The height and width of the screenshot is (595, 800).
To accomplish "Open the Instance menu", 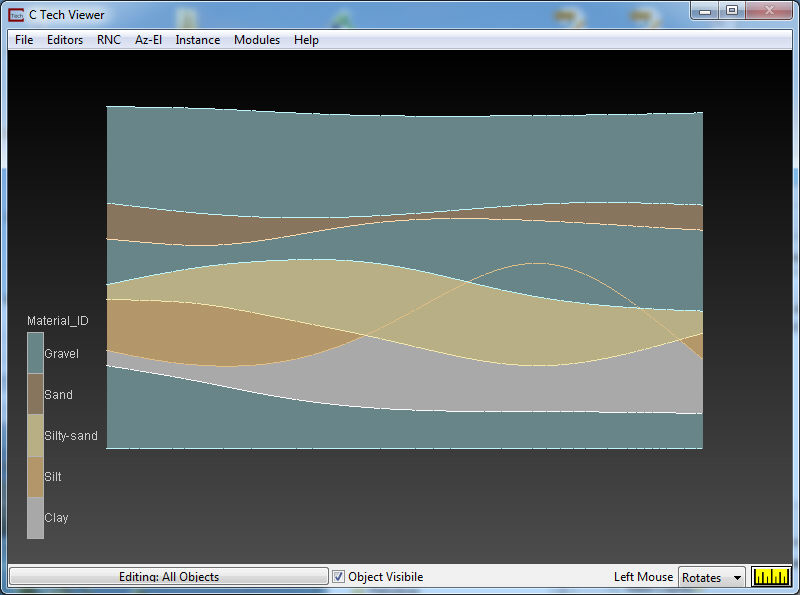I will click(x=197, y=40).
